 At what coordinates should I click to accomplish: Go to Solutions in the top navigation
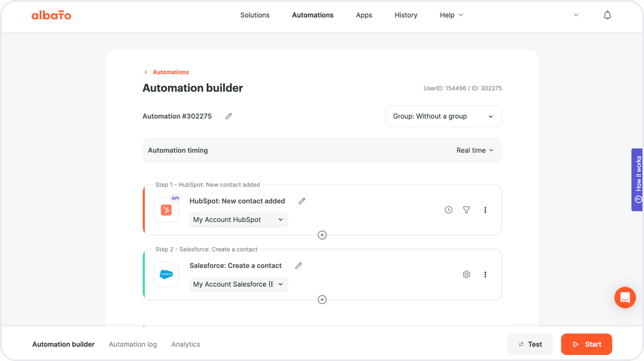(255, 15)
